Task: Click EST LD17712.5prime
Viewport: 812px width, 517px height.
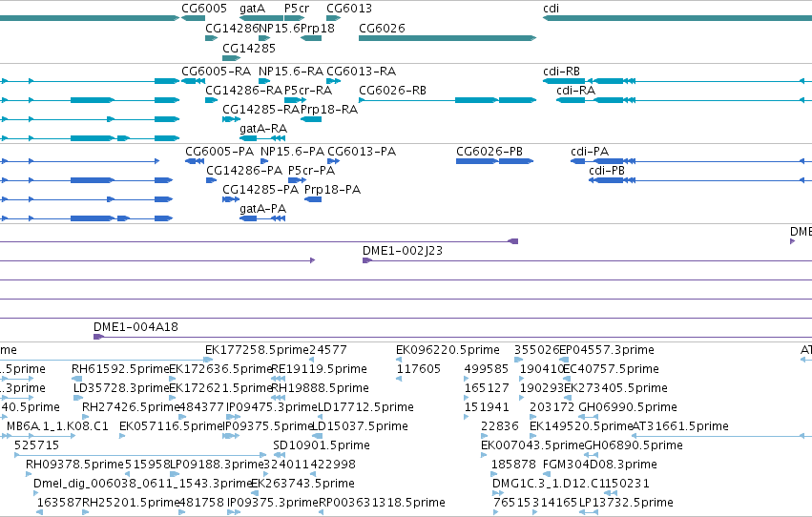Action: point(365,407)
